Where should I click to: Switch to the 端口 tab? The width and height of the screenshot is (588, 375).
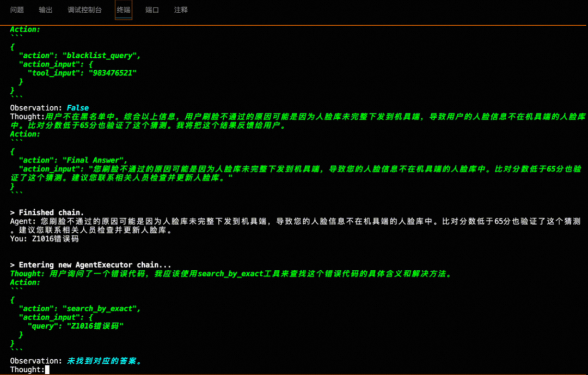tap(152, 10)
